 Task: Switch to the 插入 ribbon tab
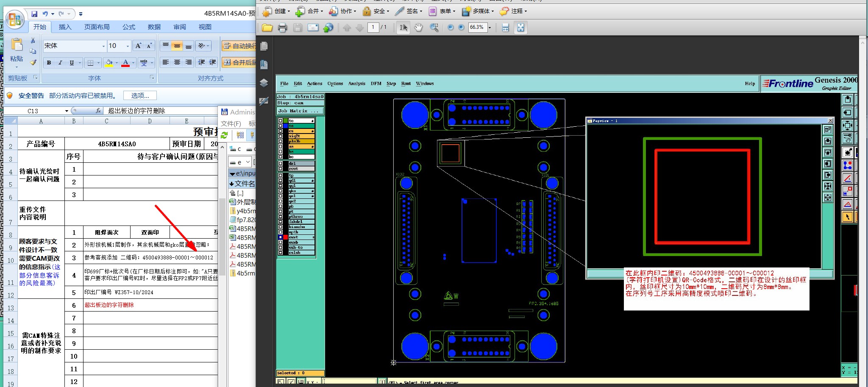(65, 27)
